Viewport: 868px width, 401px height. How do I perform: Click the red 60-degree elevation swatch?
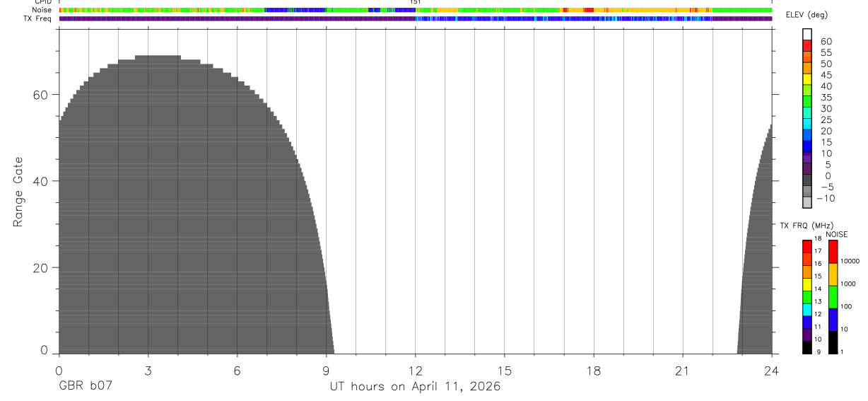point(807,46)
